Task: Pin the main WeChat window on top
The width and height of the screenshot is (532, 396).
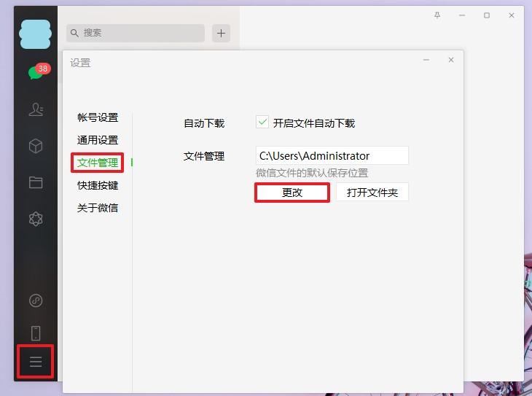Action: pos(437,15)
